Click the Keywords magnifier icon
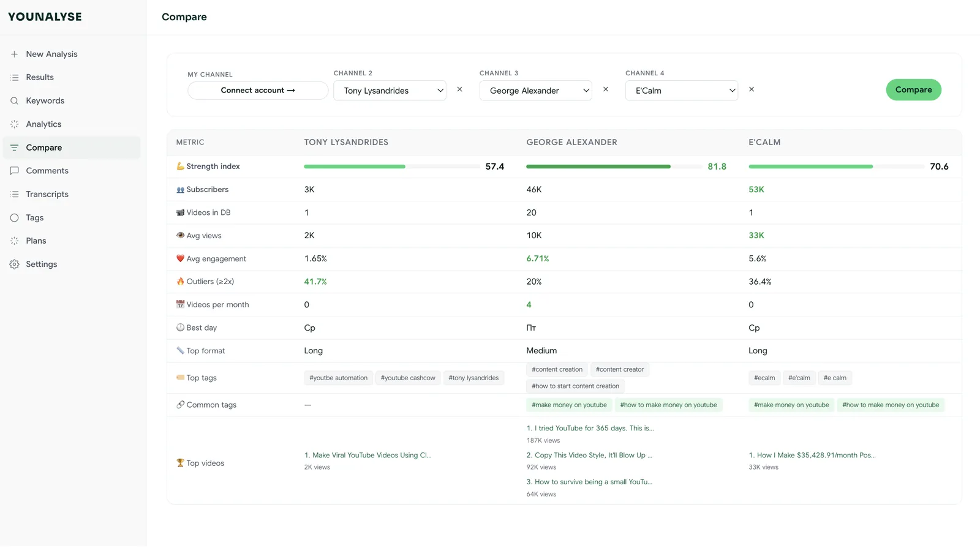 click(x=14, y=100)
